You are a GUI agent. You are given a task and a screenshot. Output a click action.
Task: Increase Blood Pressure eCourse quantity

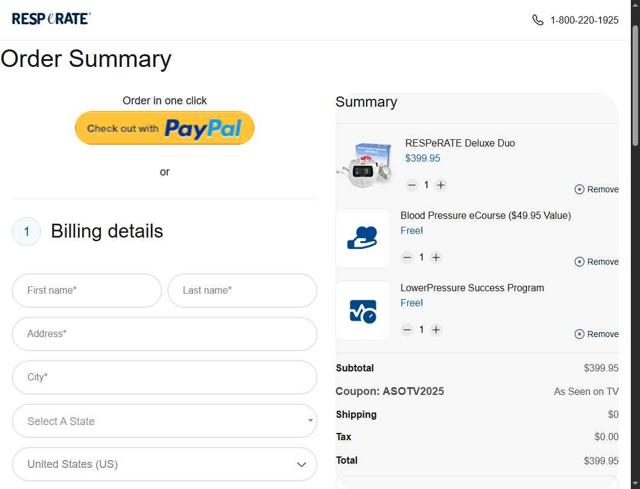pos(436,258)
